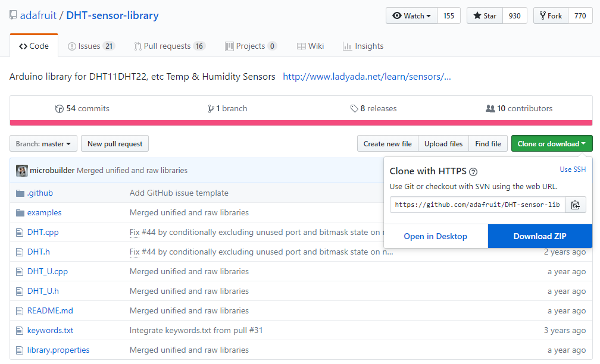This screenshot has height=364, width=600.
Task: Click the help icon beside Clone with HTTPS
Action: pyautogui.click(x=473, y=172)
